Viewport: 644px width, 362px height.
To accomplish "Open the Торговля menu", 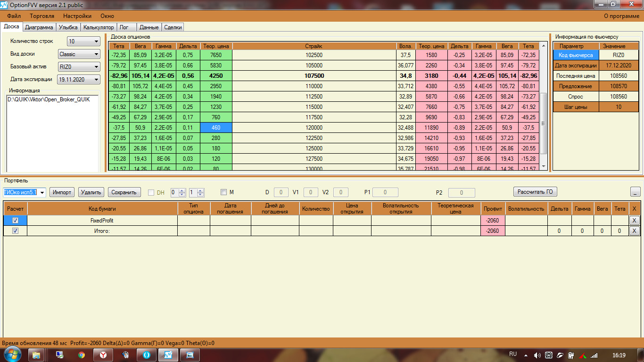I will 41,16.
